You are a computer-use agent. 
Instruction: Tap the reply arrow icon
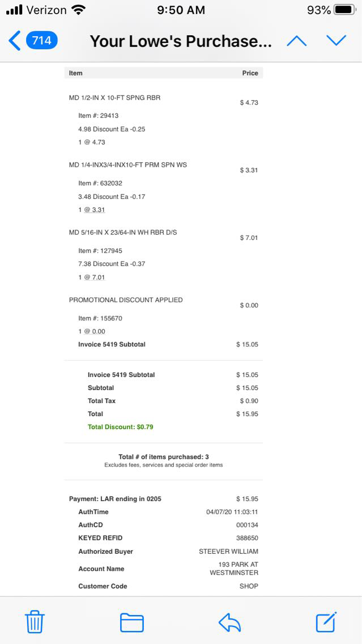[x=230, y=622]
